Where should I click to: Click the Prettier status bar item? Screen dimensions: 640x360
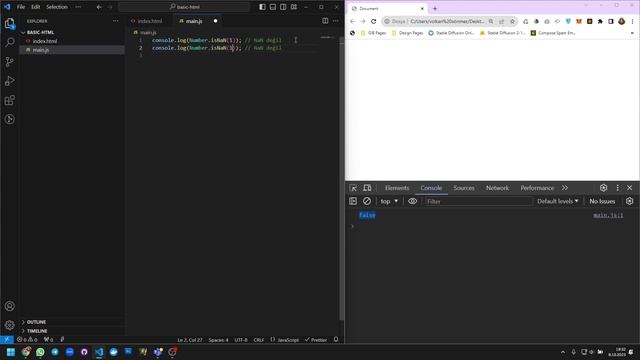tap(316, 340)
